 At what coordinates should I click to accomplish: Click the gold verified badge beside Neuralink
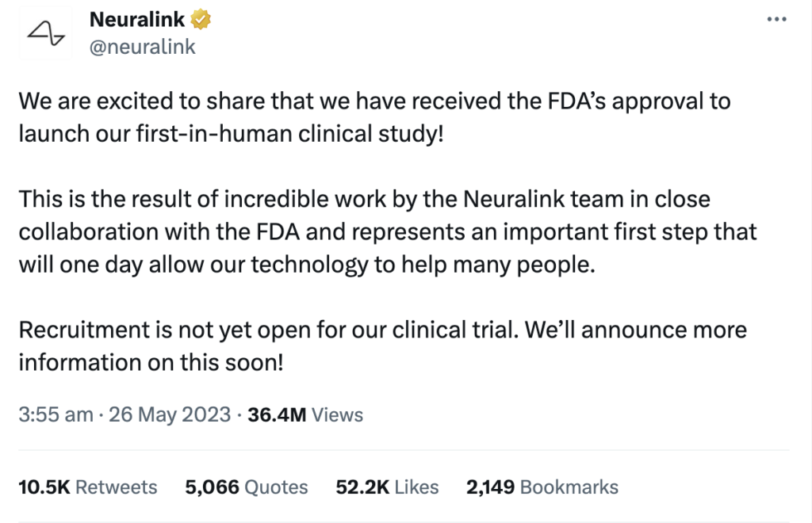(x=201, y=20)
